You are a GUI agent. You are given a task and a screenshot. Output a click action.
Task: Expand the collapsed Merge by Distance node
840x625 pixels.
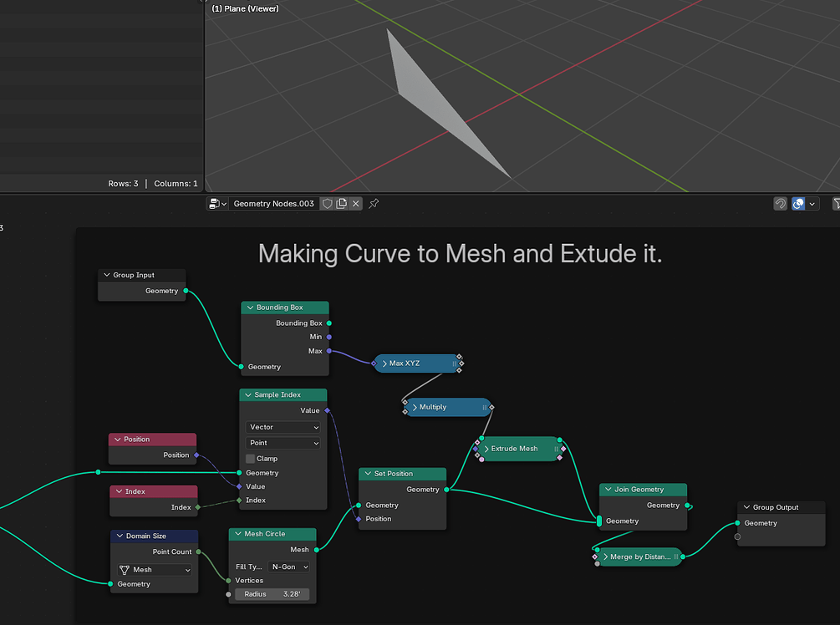pos(605,557)
